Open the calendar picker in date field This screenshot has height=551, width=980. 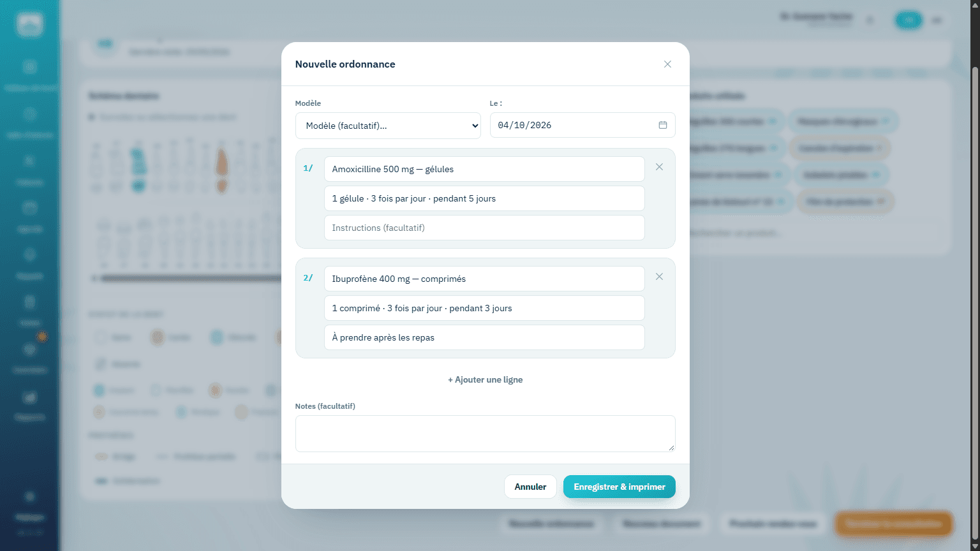pos(663,125)
